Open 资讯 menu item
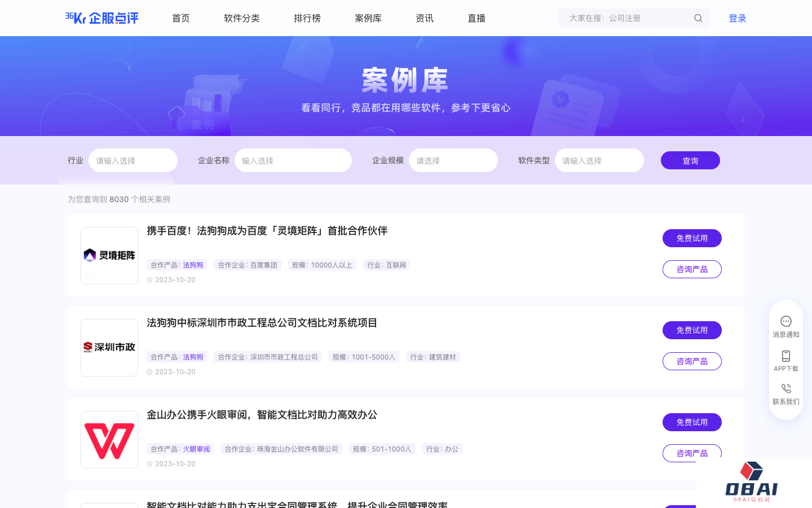 click(425, 18)
